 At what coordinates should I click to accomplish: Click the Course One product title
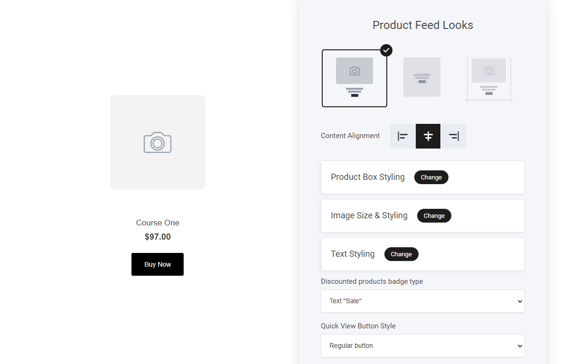click(158, 223)
